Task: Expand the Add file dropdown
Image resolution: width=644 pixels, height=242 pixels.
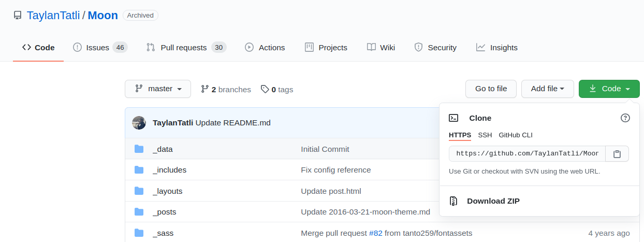Action: coord(547,89)
